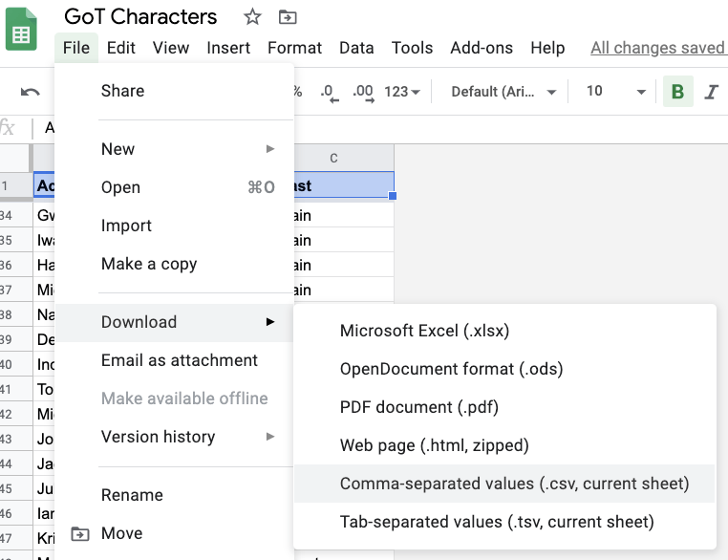728x560 pixels.
Task: Click the Google Sheets home icon
Action: click(x=21, y=29)
